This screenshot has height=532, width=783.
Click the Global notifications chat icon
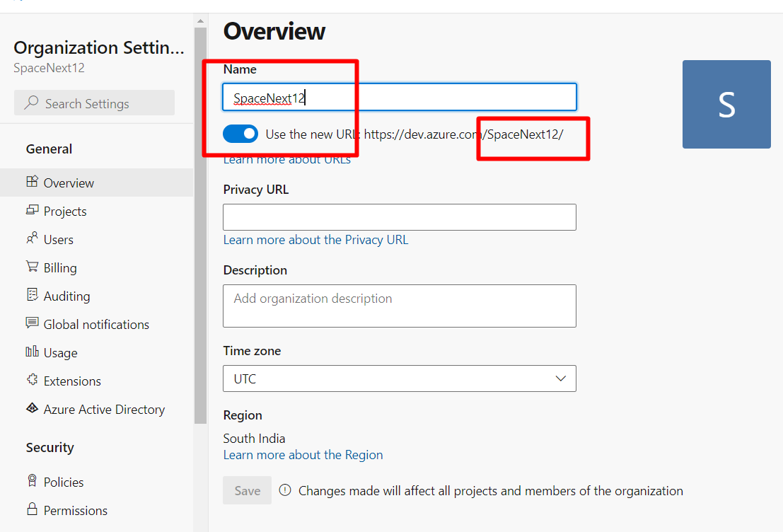32,323
